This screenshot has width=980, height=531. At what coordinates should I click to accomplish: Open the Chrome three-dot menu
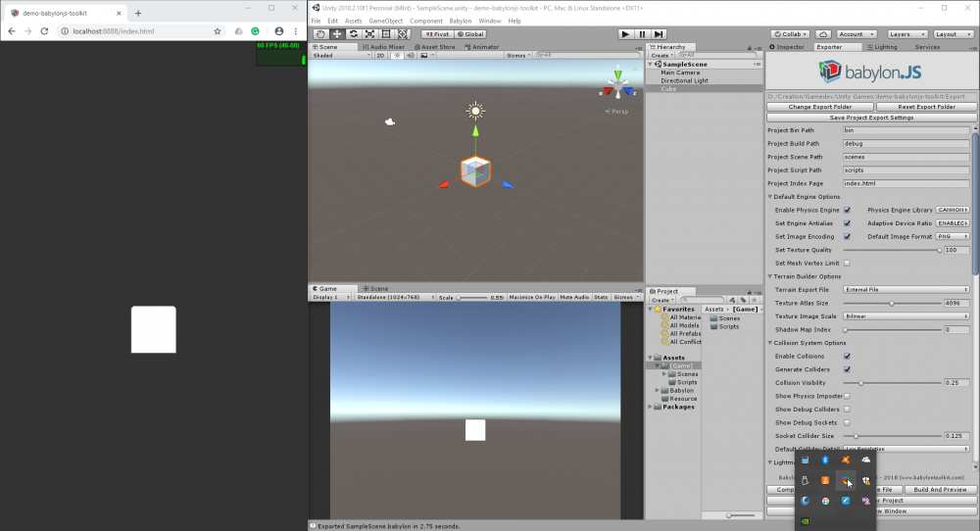click(296, 31)
